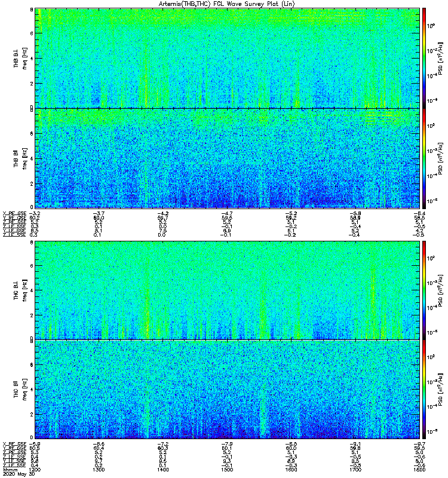
Task: Click the plot title 'Artemis(THB,THC) FGL Wave Survey Plot (Lin)'
Action: pyautogui.click(x=227, y=4)
